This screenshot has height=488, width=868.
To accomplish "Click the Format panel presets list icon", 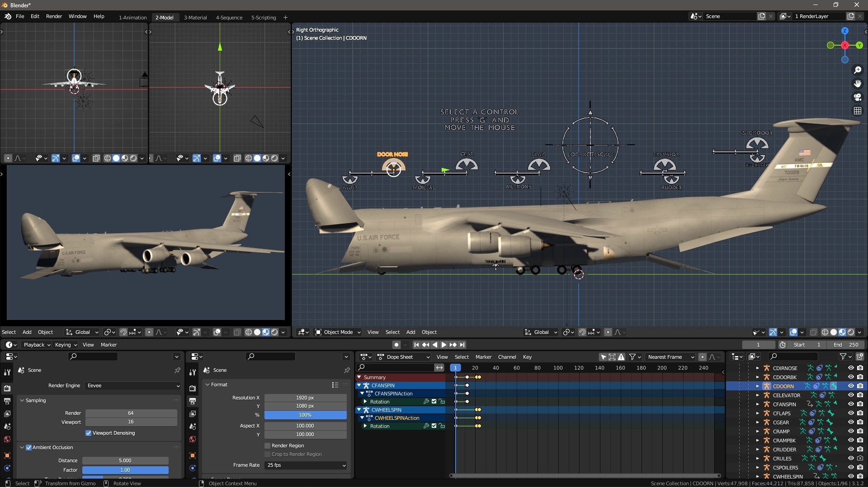I will coord(335,385).
